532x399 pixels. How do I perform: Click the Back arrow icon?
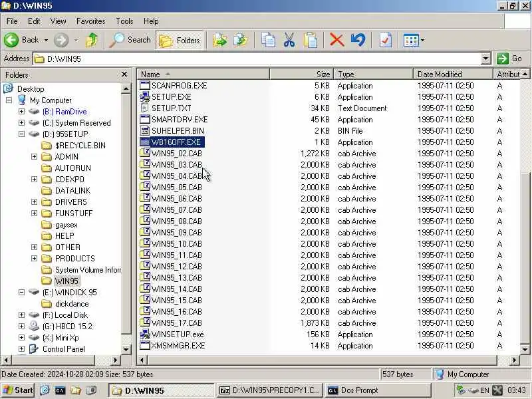[11, 40]
